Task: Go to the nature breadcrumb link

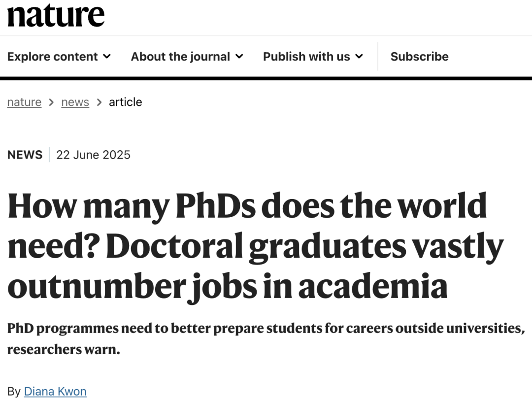Action: [24, 102]
